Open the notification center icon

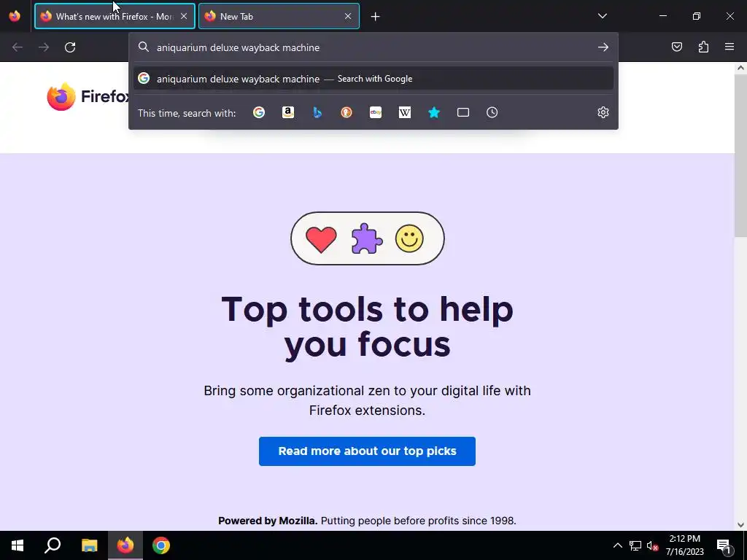click(x=724, y=545)
